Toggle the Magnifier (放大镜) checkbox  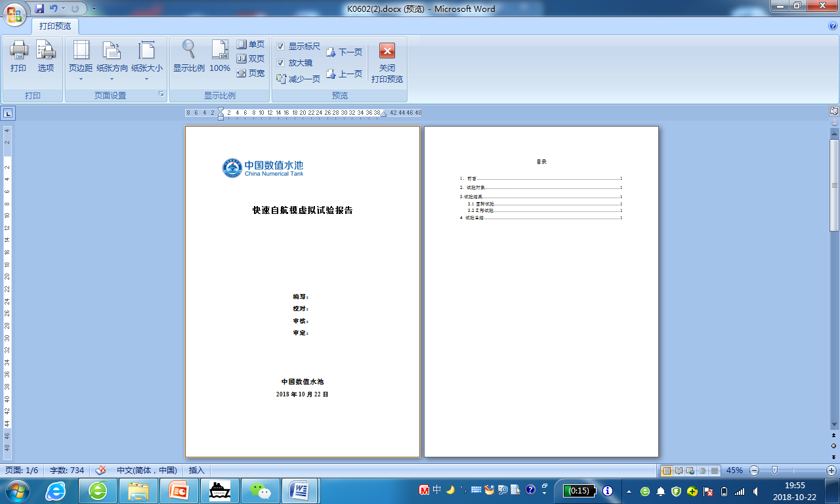pyautogui.click(x=281, y=63)
